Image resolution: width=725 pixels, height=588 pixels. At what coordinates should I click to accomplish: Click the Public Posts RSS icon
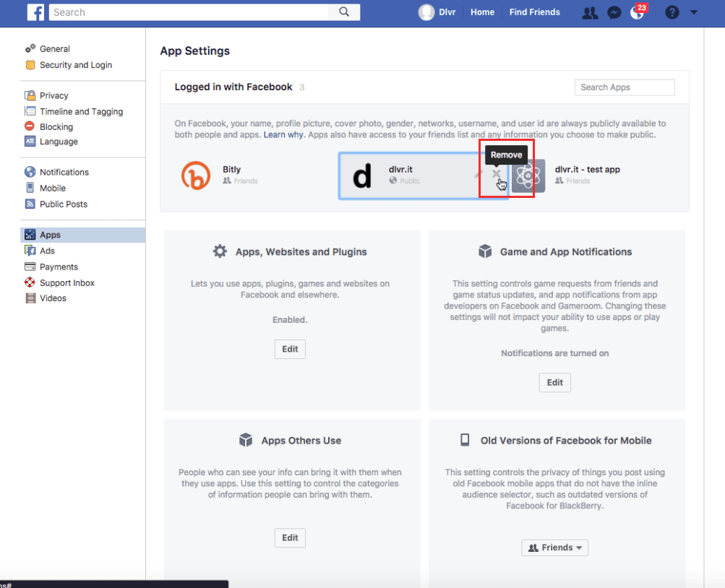[30, 204]
